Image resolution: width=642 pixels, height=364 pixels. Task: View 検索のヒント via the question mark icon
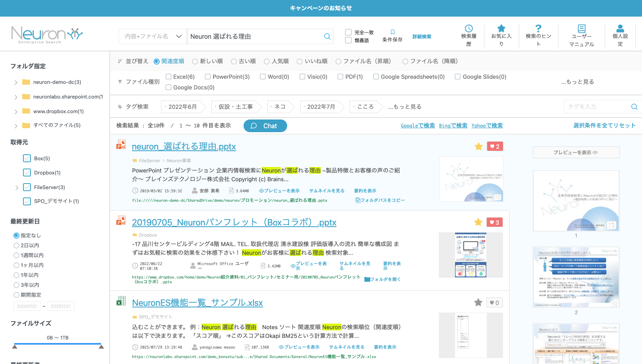point(538,30)
